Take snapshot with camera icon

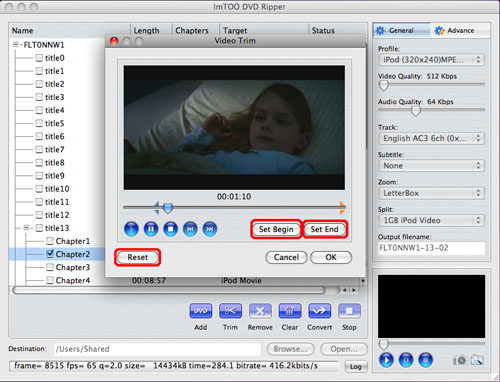coord(460,360)
